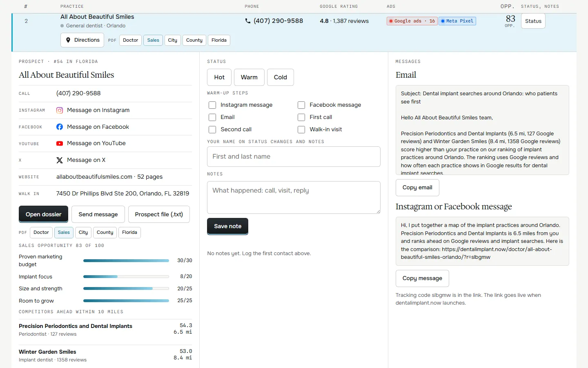Click the Google ads · 16 badge
This screenshot has height=368, width=588.
coord(412,21)
